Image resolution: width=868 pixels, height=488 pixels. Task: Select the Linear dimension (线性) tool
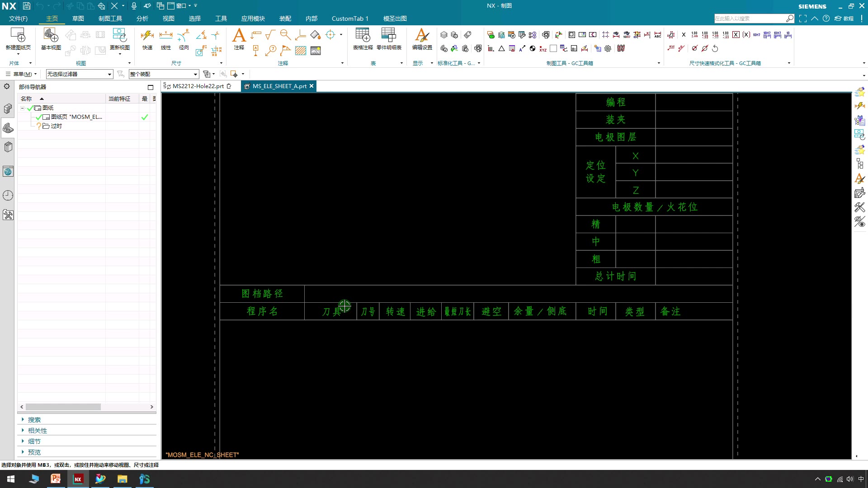point(166,35)
